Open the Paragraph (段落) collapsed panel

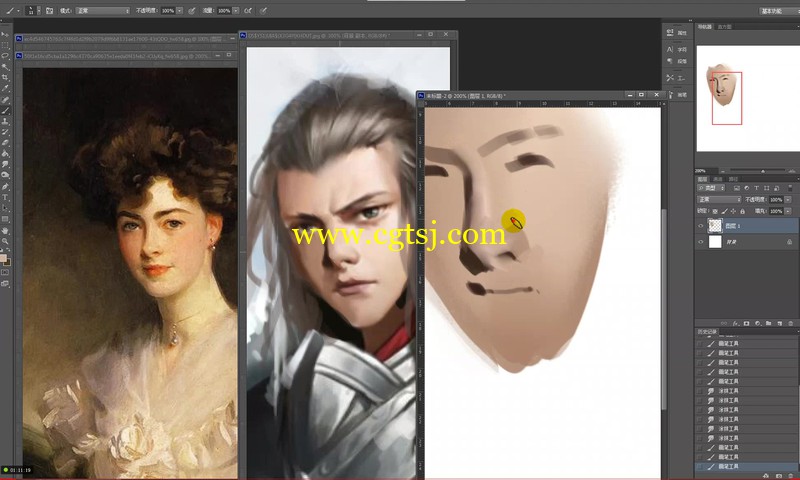pyautogui.click(x=677, y=61)
